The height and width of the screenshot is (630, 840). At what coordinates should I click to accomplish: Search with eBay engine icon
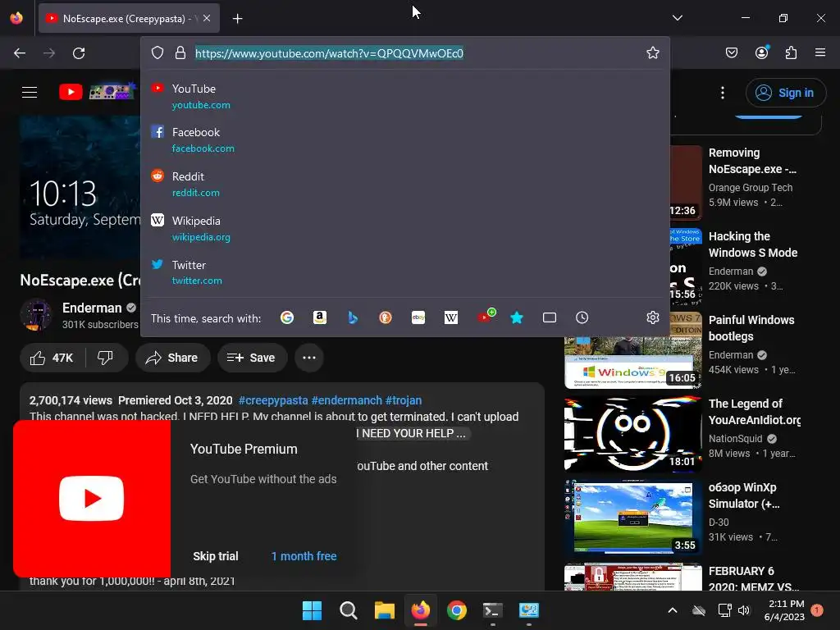[x=418, y=317]
